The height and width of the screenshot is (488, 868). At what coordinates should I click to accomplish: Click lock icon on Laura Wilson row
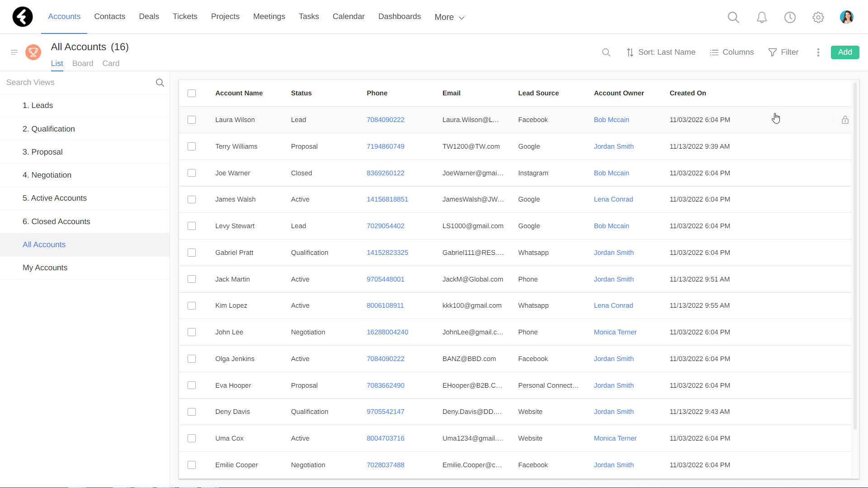(x=845, y=120)
